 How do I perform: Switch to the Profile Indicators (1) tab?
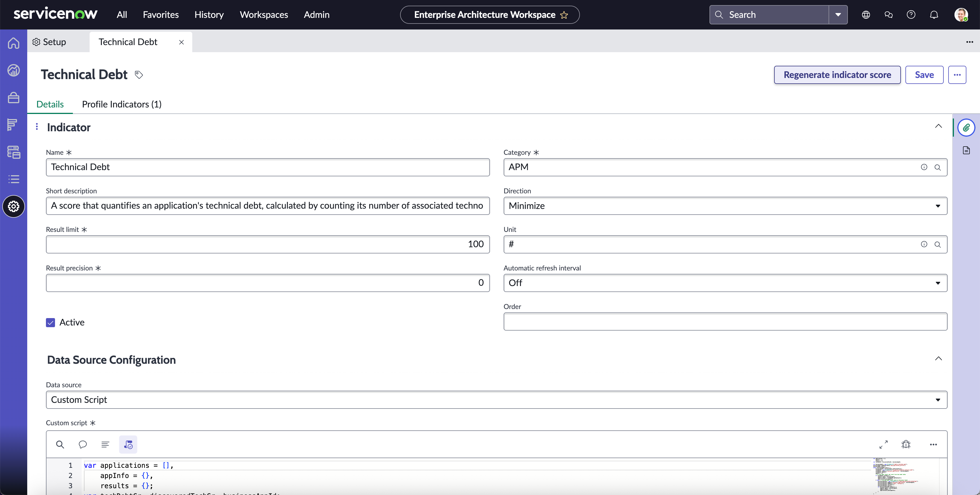click(x=122, y=104)
